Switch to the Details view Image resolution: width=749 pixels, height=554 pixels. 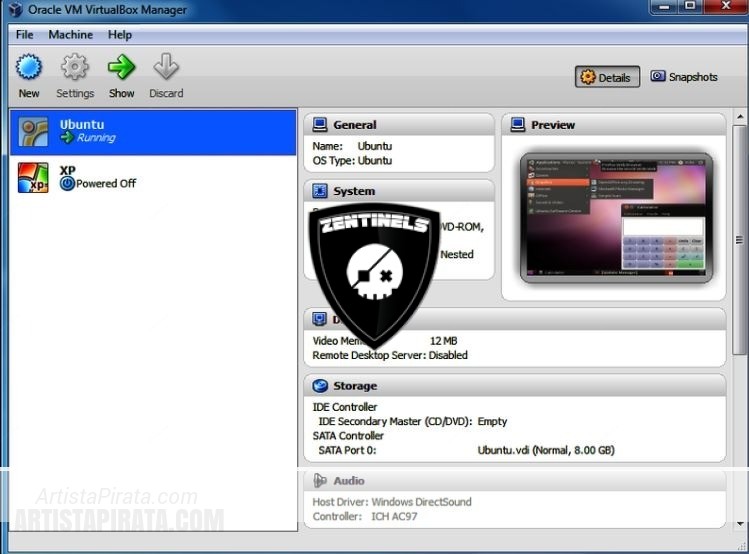(x=607, y=77)
